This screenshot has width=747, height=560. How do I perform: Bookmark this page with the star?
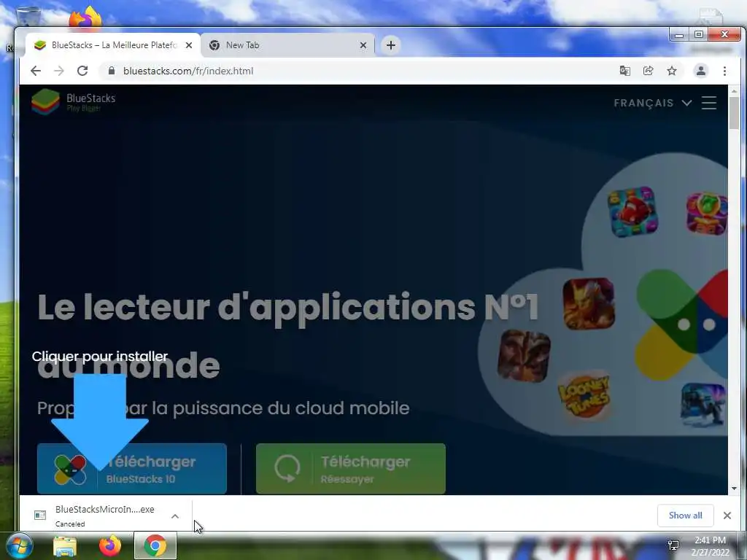(672, 71)
